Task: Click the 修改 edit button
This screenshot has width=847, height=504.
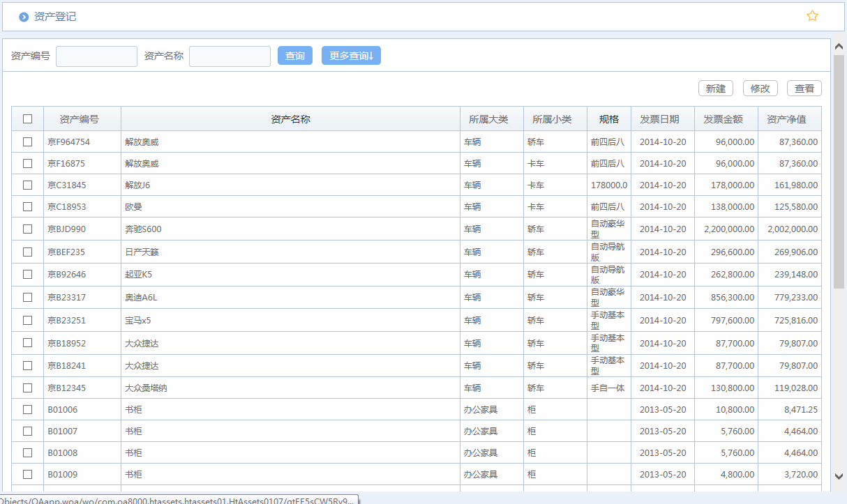Action: tap(760, 89)
